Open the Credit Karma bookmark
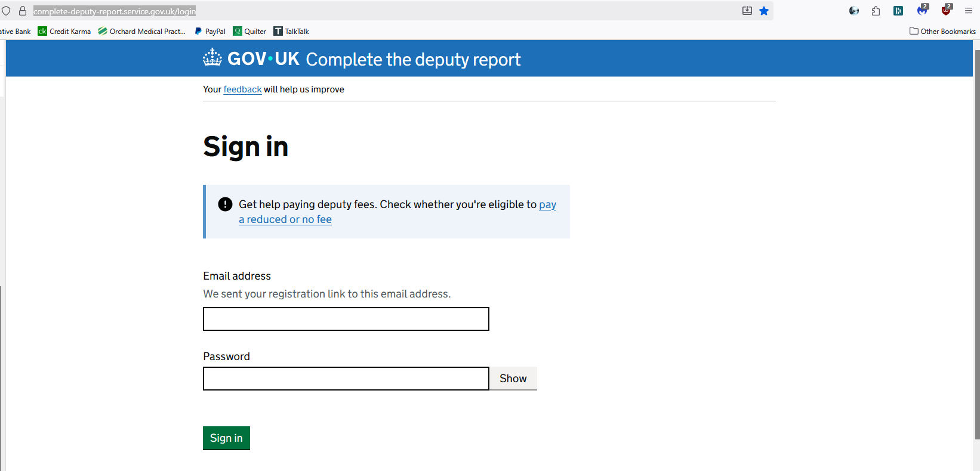980x471 pixels. click(64, 31)
